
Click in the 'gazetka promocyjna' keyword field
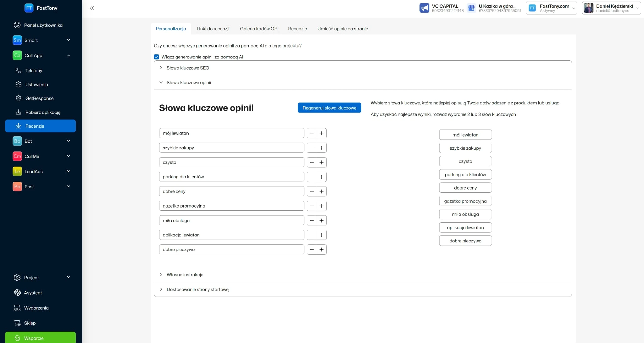point(232,206)
